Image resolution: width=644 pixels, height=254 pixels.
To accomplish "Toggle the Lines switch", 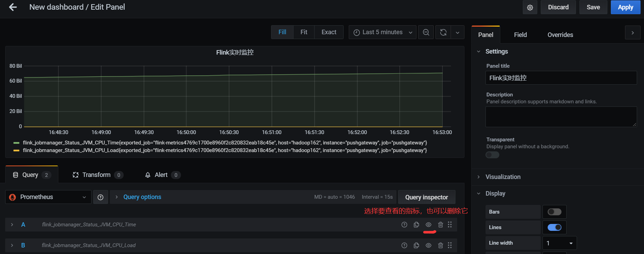I will coord(555,227).
